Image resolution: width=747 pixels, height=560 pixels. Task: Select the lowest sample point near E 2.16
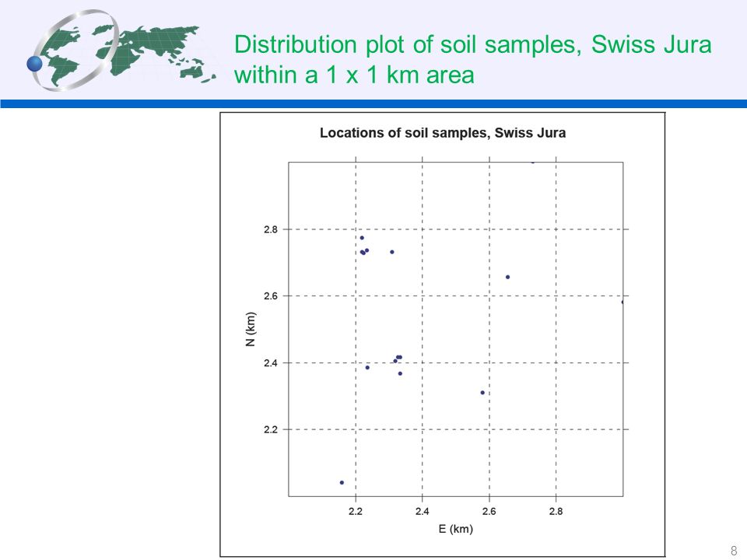[x=342, y=482]
